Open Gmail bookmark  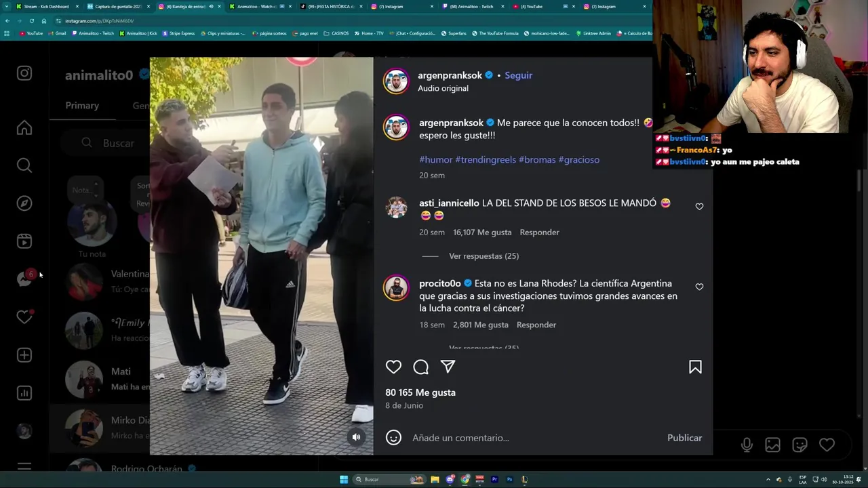pos(57,33)
